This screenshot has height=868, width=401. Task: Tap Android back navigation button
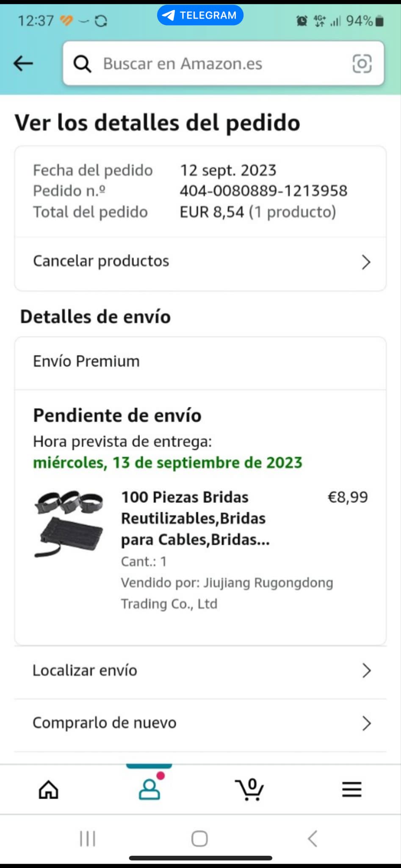[313, 838]
